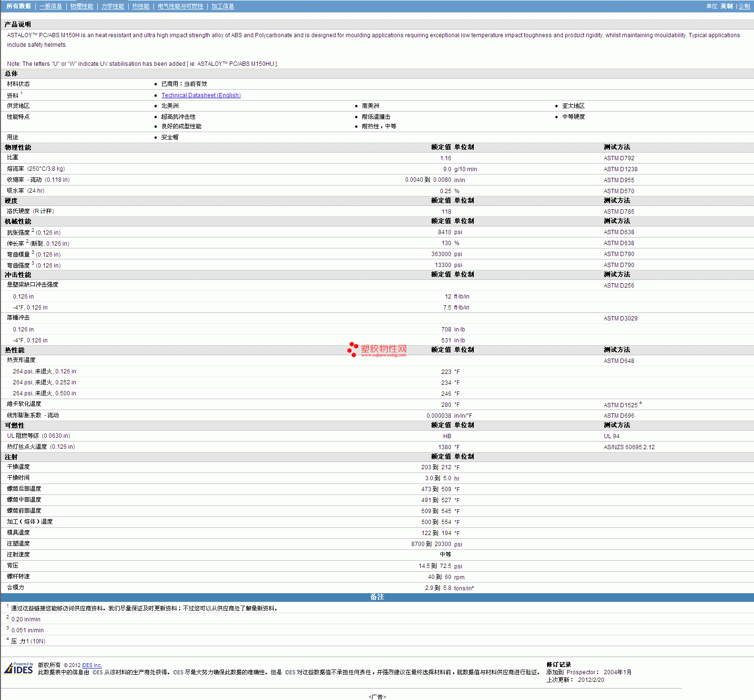Click the 维卡软化温度 label

click(x=24, y=404)
